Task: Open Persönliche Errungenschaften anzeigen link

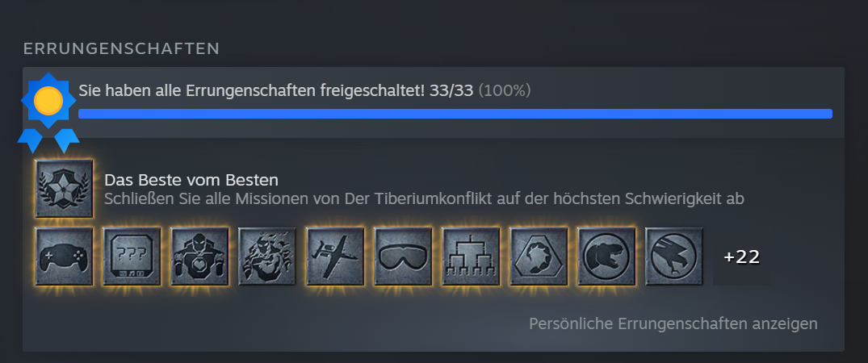Action: tap(673, 323)
